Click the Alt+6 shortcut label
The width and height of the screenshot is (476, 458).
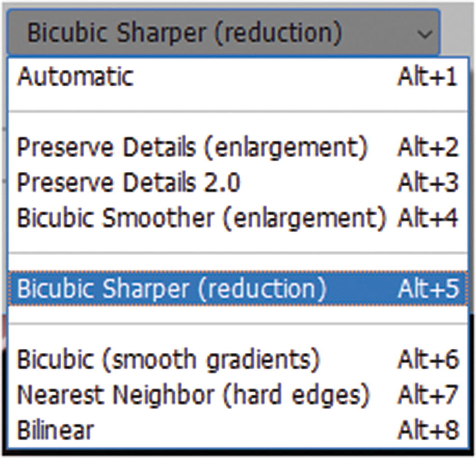(x=427, y=359)
